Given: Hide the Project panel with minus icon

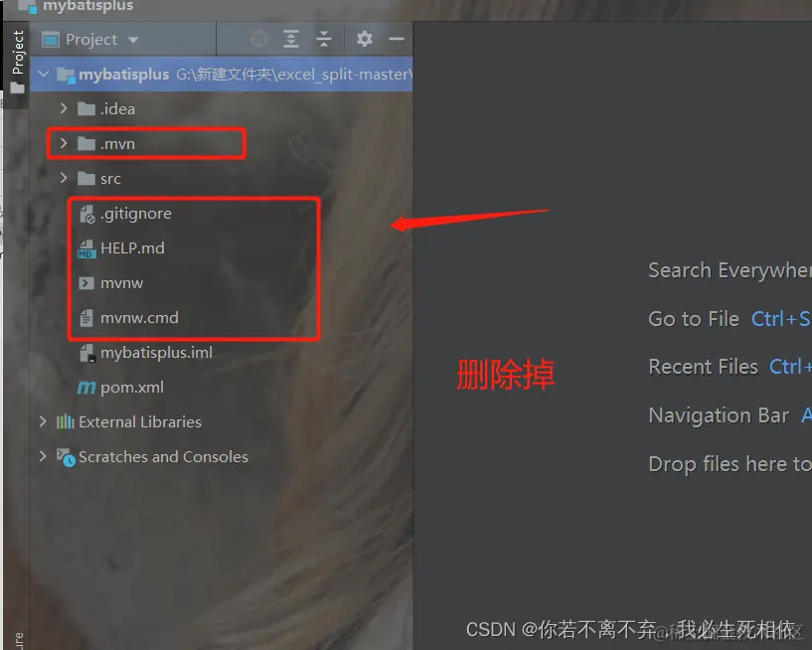Looking at the screenshot, I should point(397,39).
